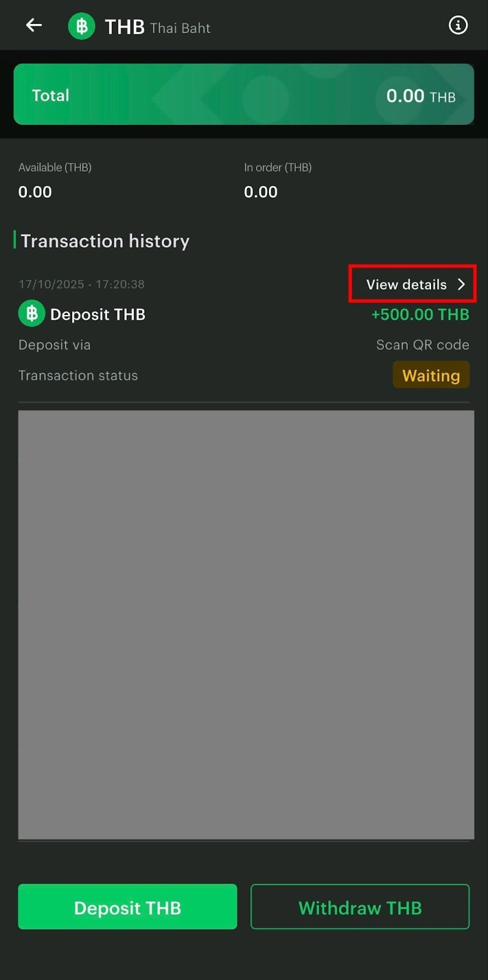Image resolution: width=488 pixels, height=980 pixels.
Task: Tap the Baht icon beside Deposit THB entry
Action: [x=32, y=314]
